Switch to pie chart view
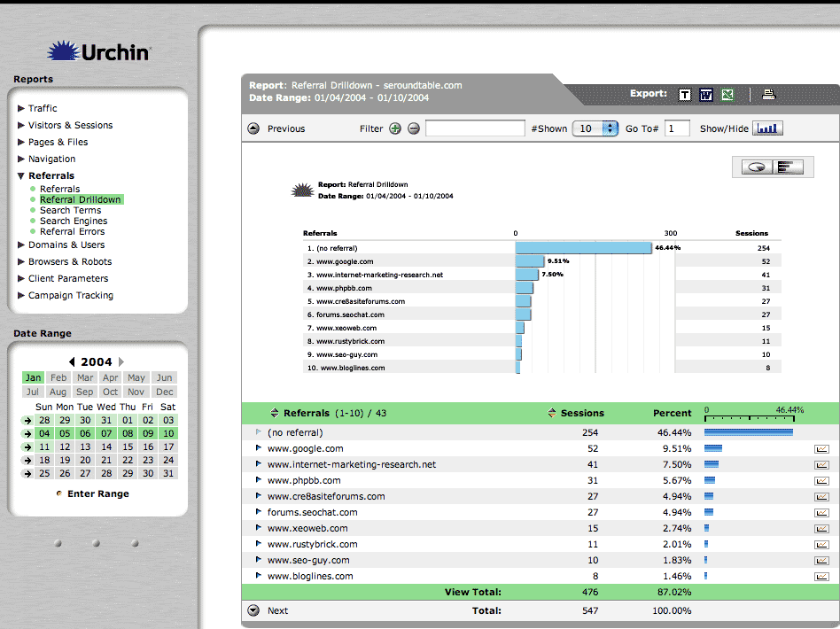Screen dimensions: 840x629 (757, 167)
